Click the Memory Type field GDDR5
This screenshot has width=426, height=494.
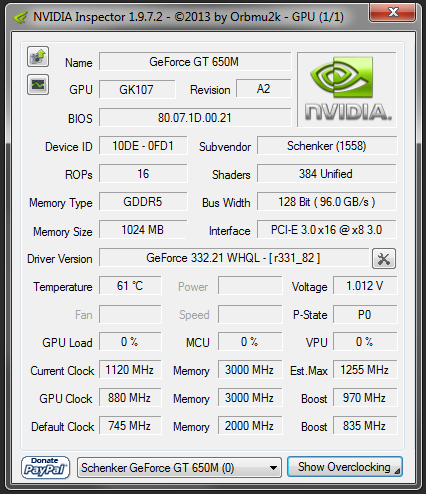[143, 202]
